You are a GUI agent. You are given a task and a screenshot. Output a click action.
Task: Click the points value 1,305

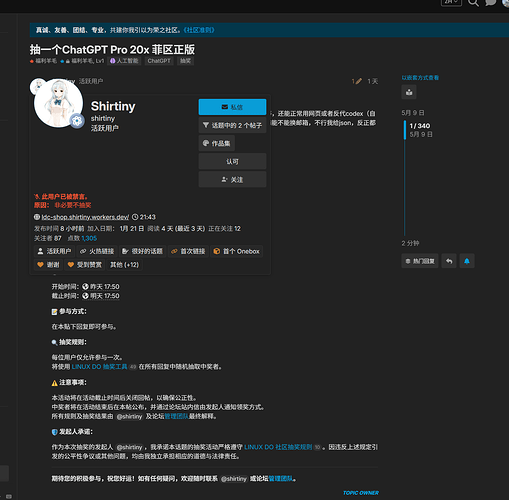click(89, 238)
